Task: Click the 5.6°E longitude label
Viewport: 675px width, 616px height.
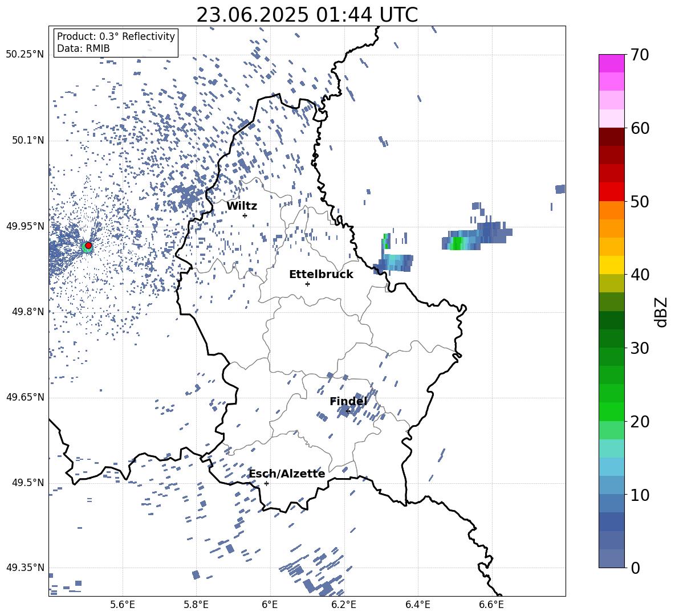Action: (123, 605)
